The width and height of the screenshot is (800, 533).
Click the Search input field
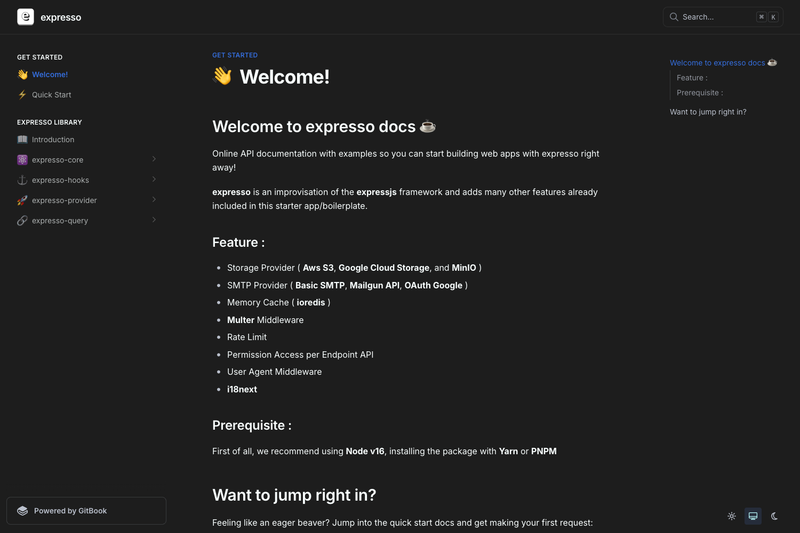723,17
